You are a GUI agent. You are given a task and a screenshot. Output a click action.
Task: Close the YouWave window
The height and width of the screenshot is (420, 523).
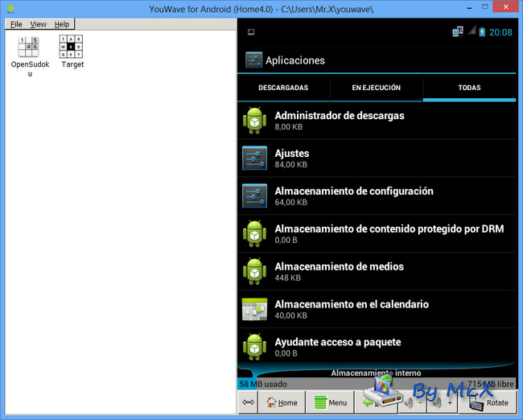click(x=506, y=6)
